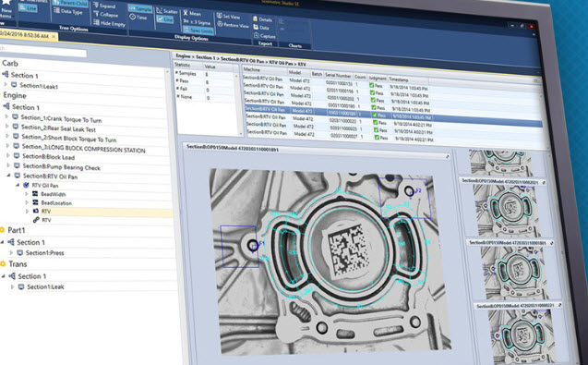Select the highlighted row with serial 030311000189
The height and width of the screenshot is (365, 588).
click(x=393, y=116)
